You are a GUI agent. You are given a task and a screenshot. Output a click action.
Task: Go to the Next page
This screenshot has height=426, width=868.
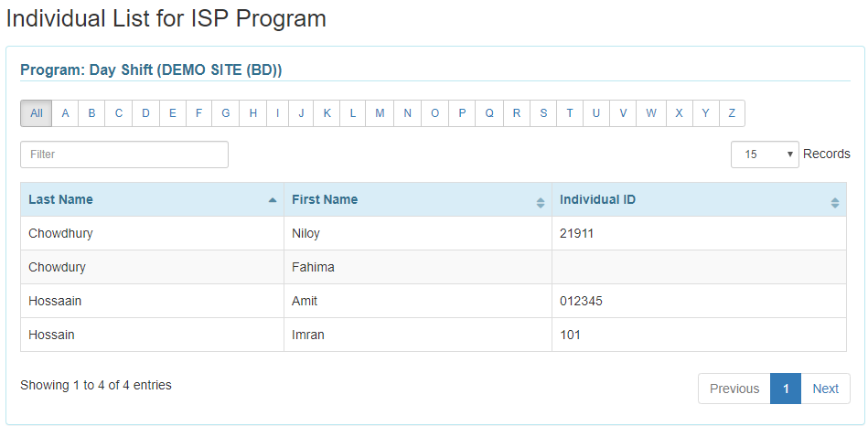pos(825,389)
